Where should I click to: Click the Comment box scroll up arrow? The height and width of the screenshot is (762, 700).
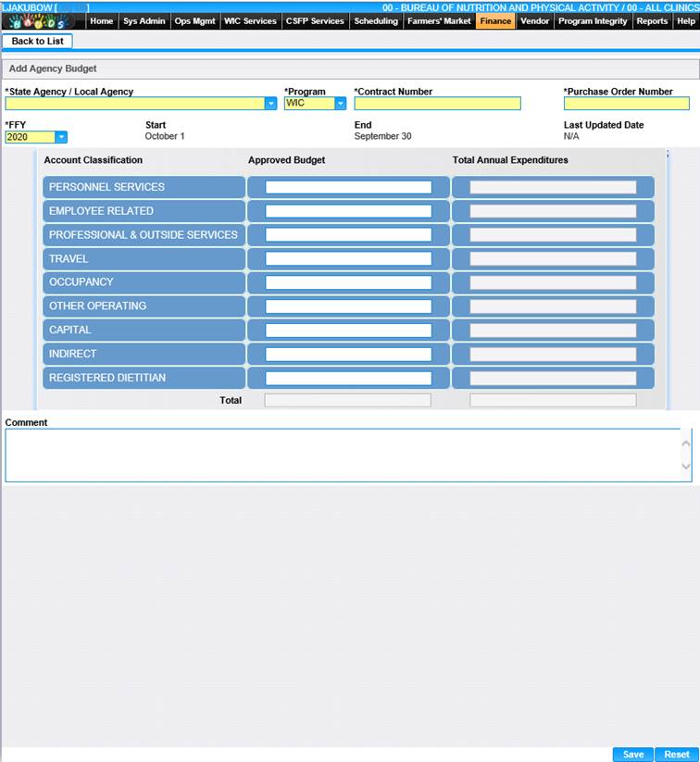click(686, 443)
